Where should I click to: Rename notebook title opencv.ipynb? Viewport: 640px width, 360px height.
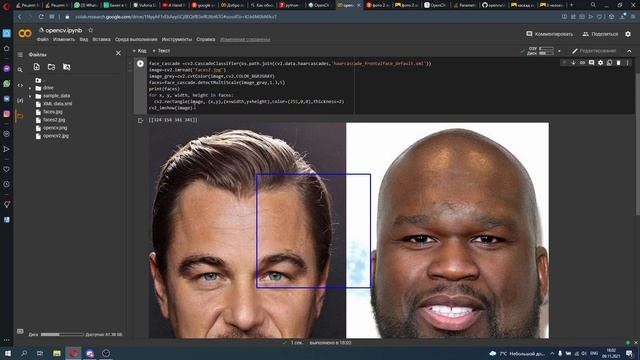[64, 31]
